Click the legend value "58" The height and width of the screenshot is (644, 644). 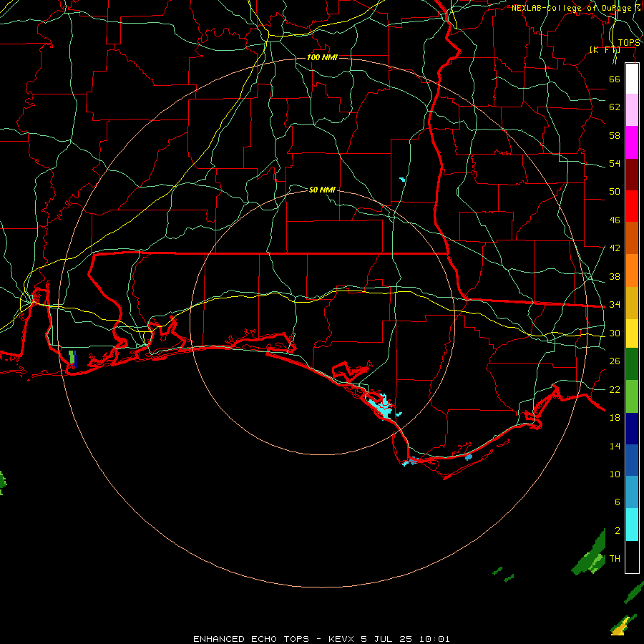(x=615, y=135)
